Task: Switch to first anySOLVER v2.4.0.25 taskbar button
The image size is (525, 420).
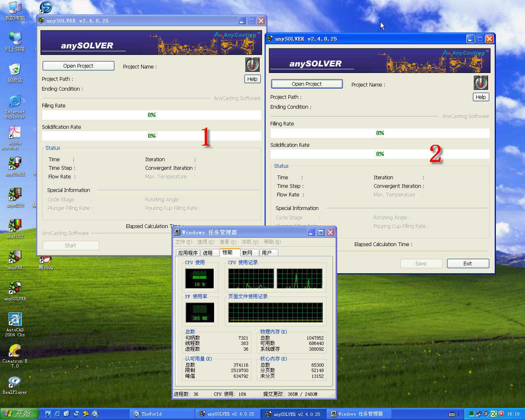Action: 228,414
